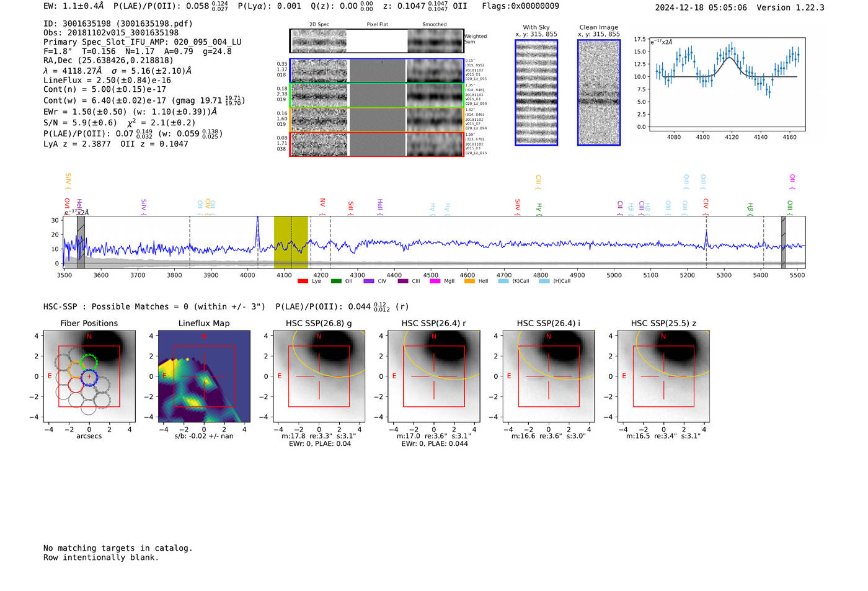Open the HSC SSP(25.5) z image
Viewport: 868px width, 591px height.
click(663, 376)
